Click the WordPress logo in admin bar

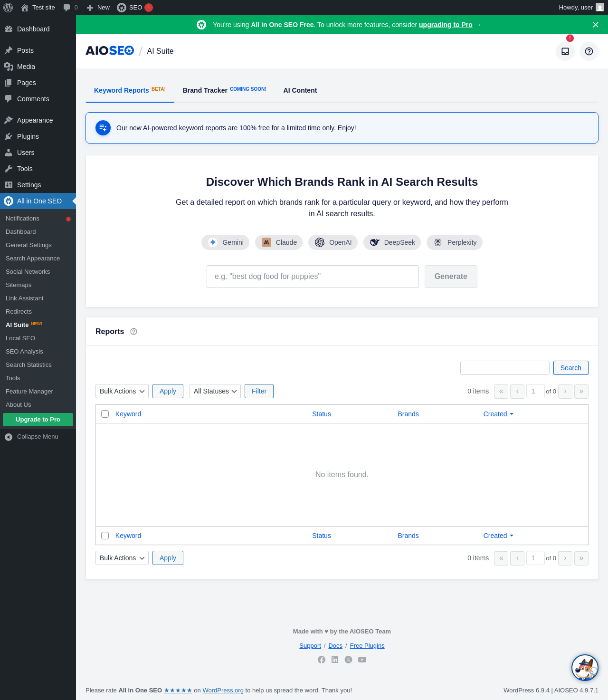coord(8,8)
